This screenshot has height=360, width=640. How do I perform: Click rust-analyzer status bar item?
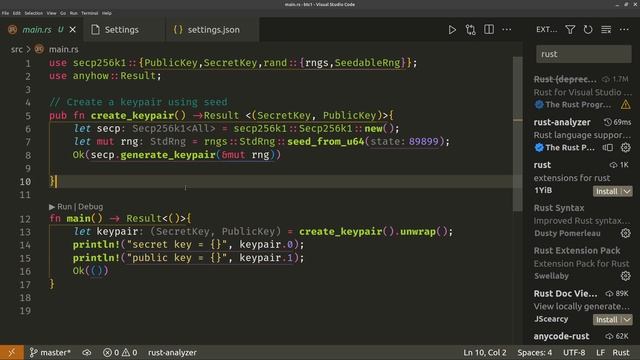point(172,352)
